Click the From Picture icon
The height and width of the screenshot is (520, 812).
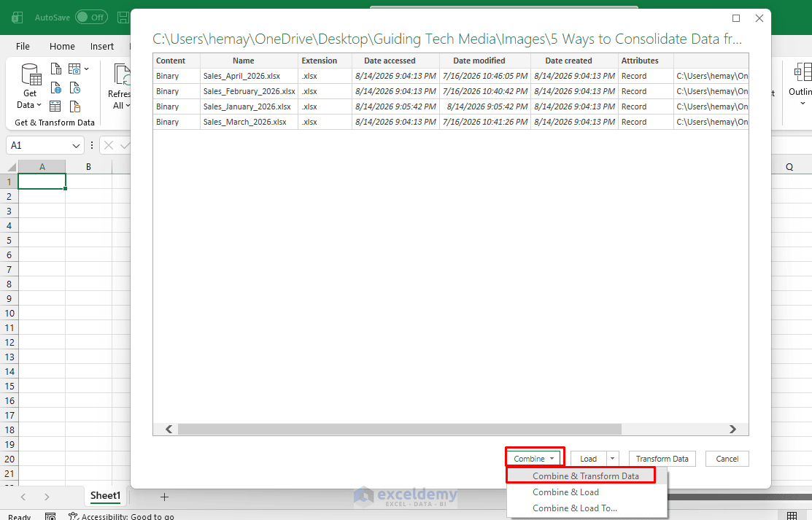tap(74, 69)
